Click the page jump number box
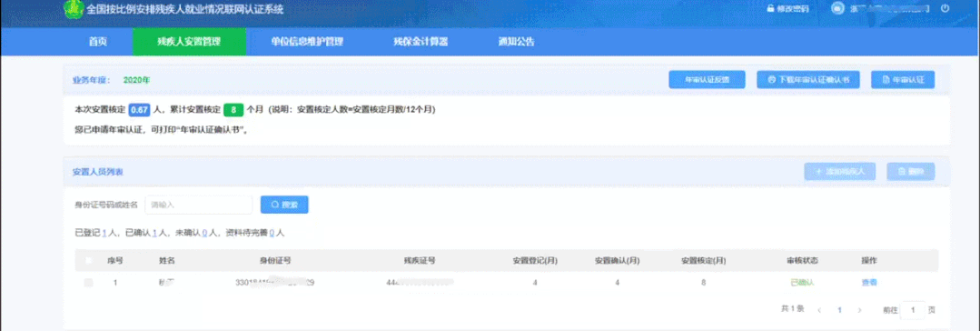The image size is (980, 331). (913, 310)
